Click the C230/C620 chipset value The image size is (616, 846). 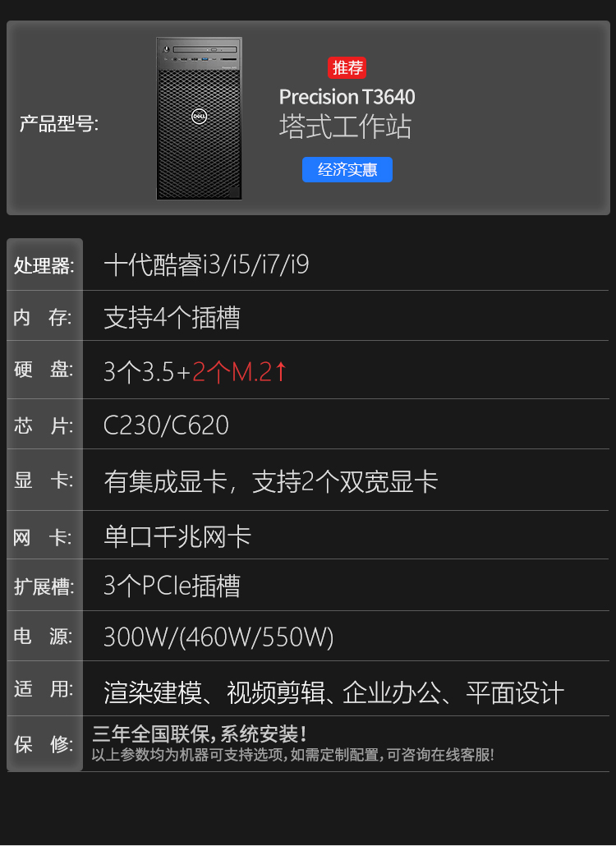tap(166, 425)
